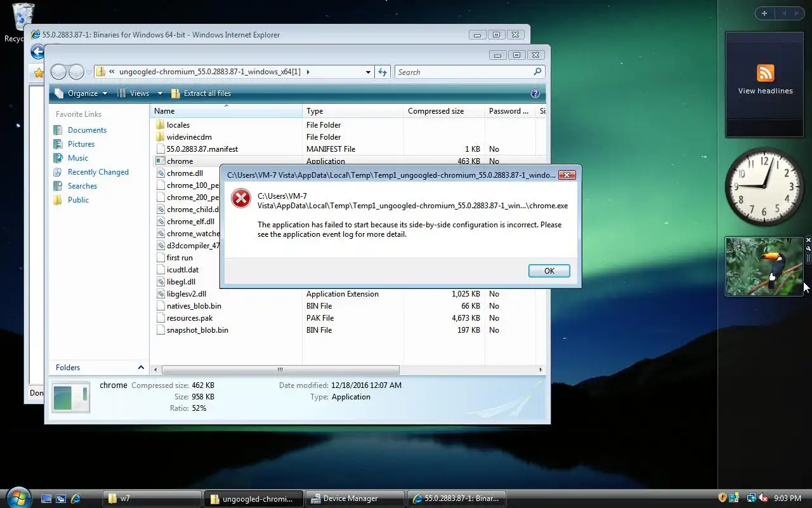Click the Back arrow in the zip folder window
The height and width of the screenshot is (508, 812).
(58, 72)
